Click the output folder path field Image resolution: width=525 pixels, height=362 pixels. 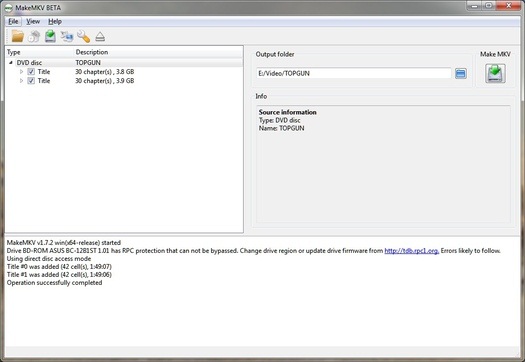click(354, 73)
